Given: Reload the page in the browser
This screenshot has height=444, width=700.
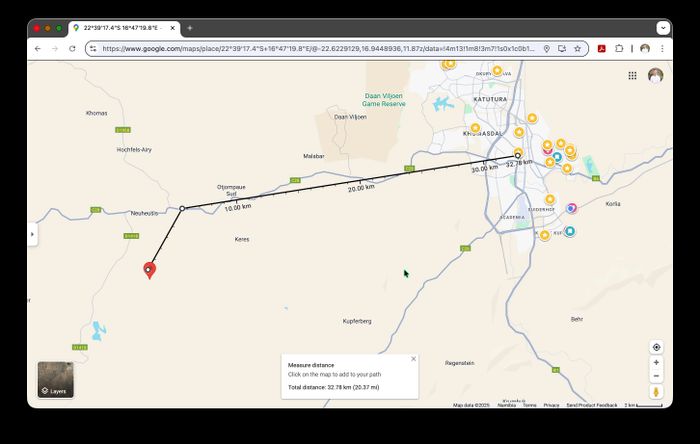Looking at the screenshot, I should [x=72, y=48].
